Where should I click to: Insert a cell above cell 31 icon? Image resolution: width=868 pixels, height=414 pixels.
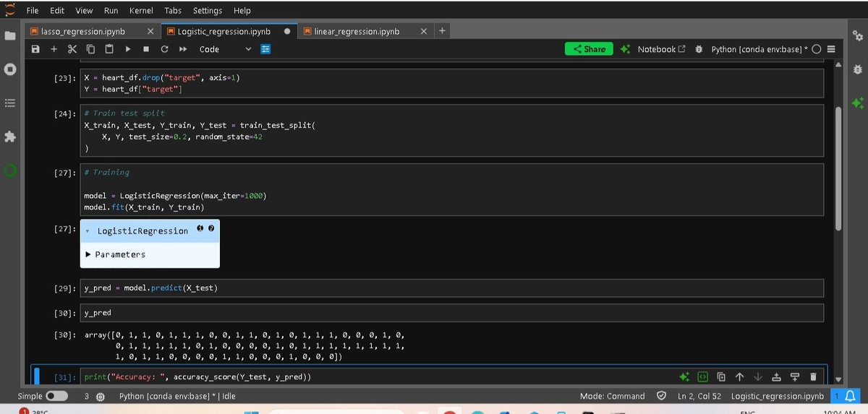point(776,376)
